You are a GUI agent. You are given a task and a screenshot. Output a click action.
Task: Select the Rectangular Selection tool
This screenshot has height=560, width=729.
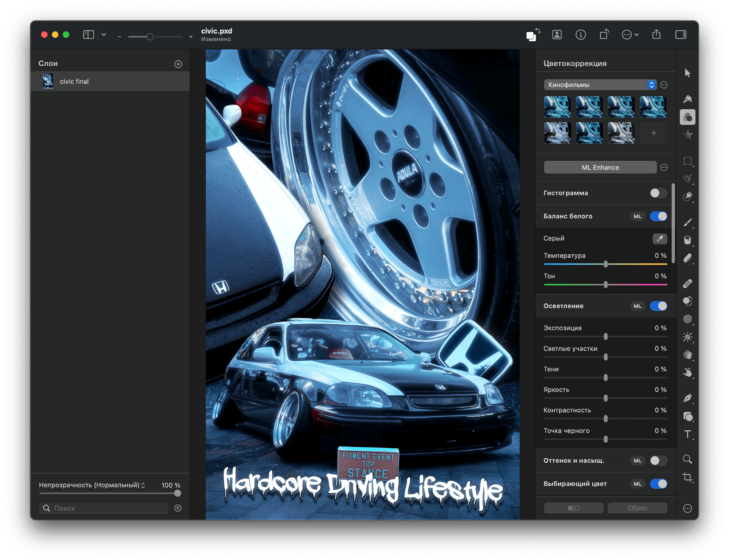688,161
